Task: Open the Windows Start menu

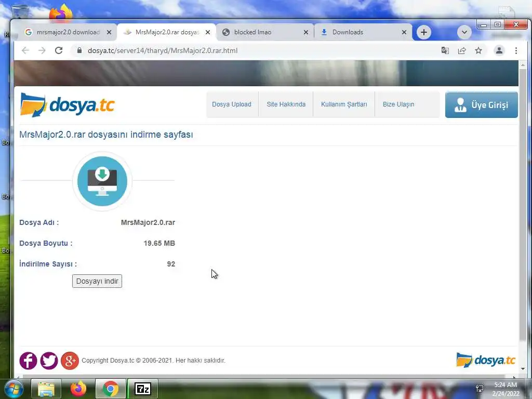Action: (x=14, y=389)
